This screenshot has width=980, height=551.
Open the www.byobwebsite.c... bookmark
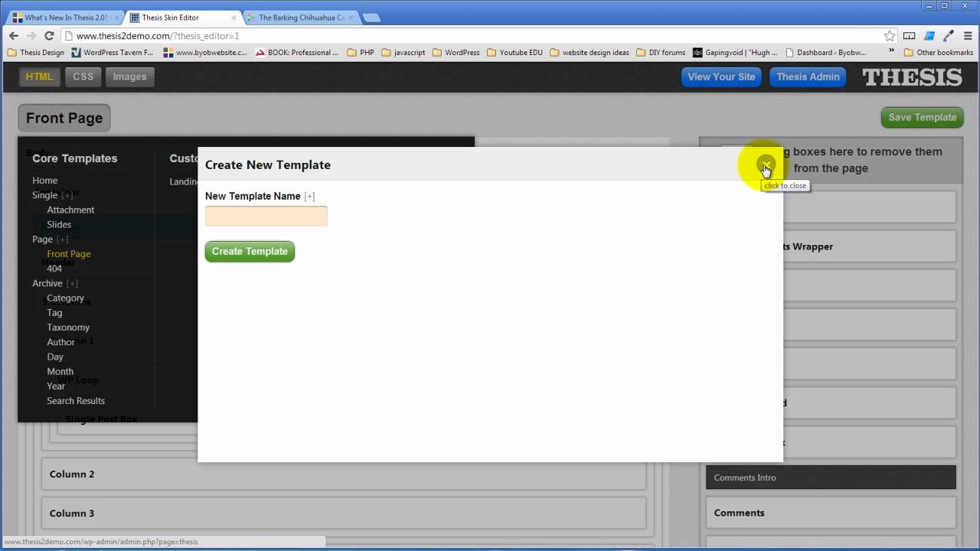pos(205,53)
